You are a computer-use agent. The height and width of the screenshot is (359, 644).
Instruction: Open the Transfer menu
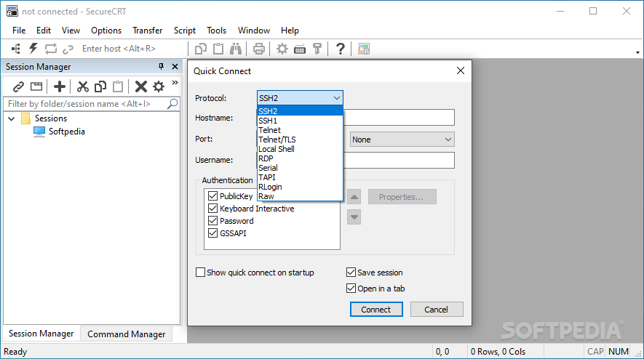click(x=148, y=31)
